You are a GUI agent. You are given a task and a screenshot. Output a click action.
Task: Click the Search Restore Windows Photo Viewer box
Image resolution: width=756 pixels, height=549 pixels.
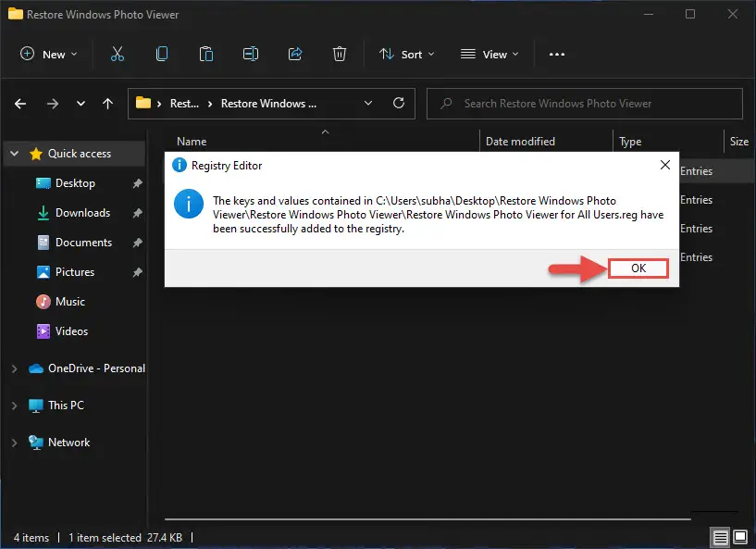(585, 104)
